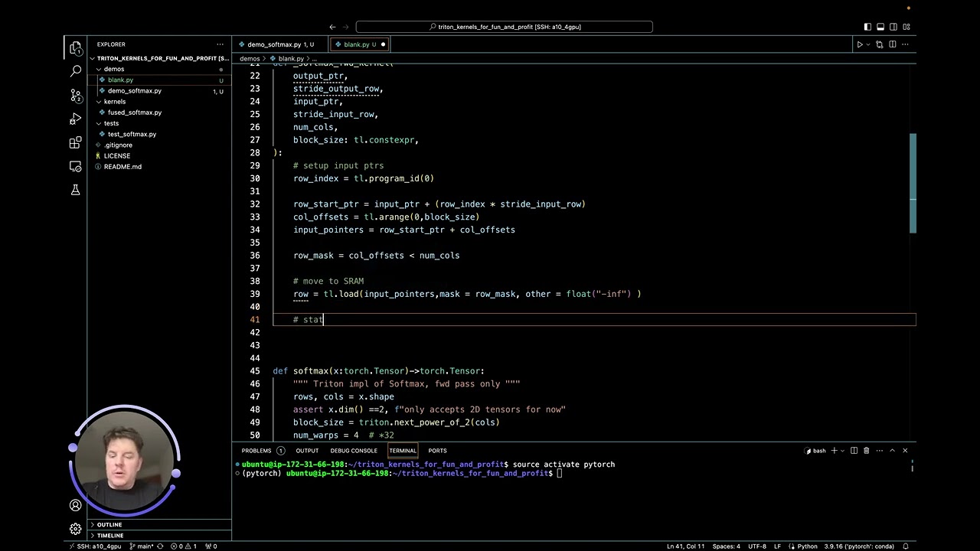Switch to the blank.py editor tab
Image resolution: width=980 pixels, height=551 pixels.
(360, 44)
